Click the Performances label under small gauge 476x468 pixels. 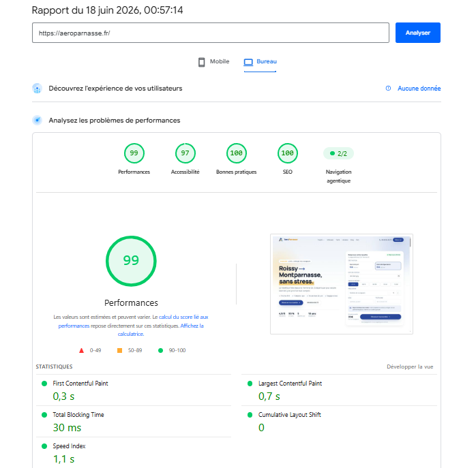pos(134,172)
